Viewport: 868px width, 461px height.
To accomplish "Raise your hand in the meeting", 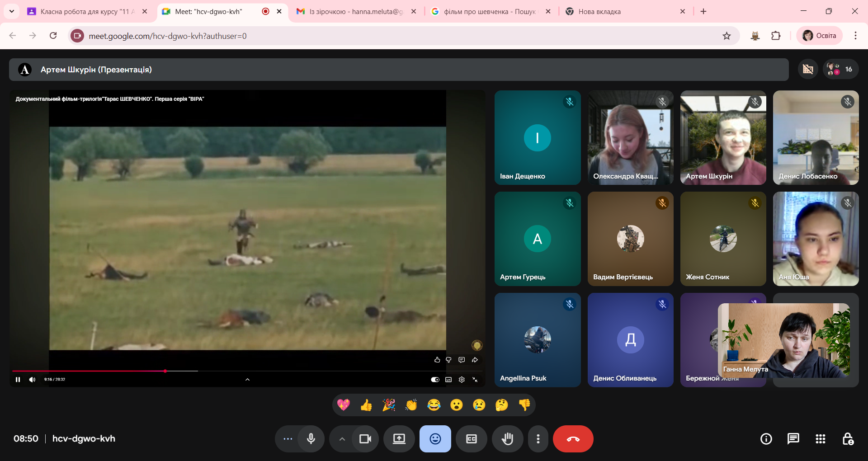I will click(x=508, y=439).
